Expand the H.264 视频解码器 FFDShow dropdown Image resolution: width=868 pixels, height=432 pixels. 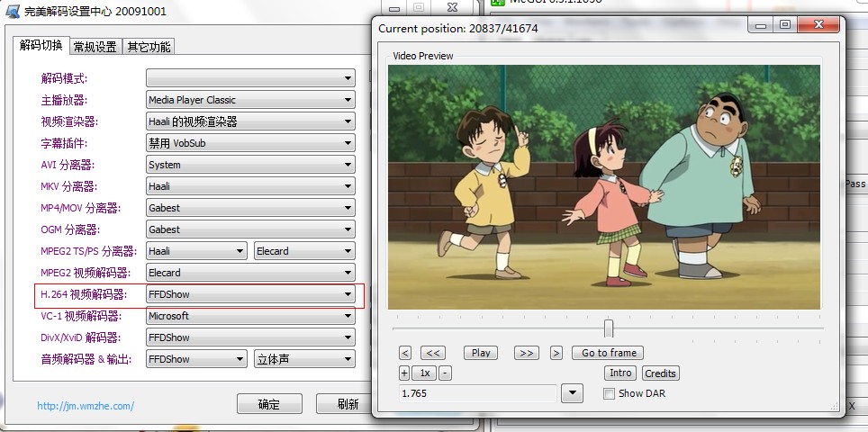pyautogui.click(x=348, y=294)
